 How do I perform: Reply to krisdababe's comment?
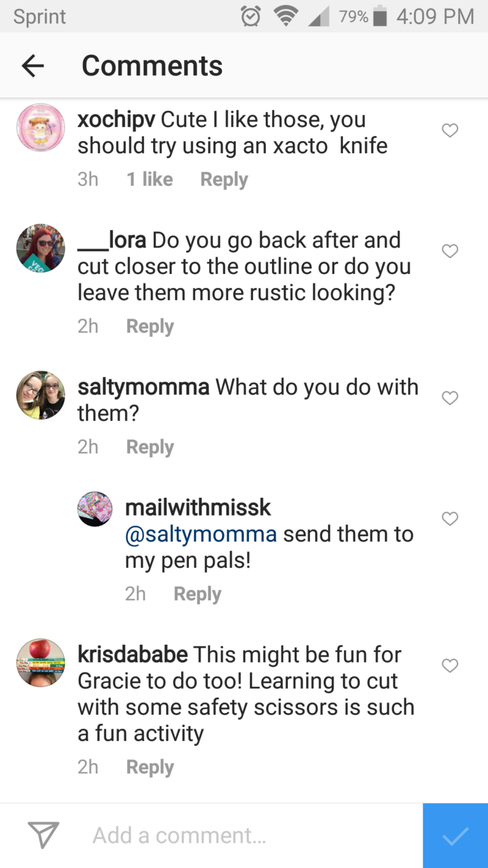150,767
